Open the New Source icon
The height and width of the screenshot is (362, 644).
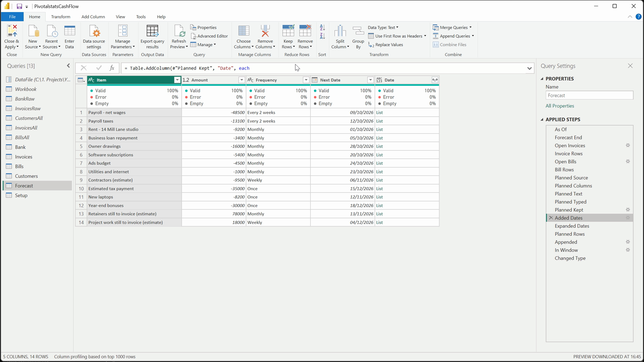point(33,31)
